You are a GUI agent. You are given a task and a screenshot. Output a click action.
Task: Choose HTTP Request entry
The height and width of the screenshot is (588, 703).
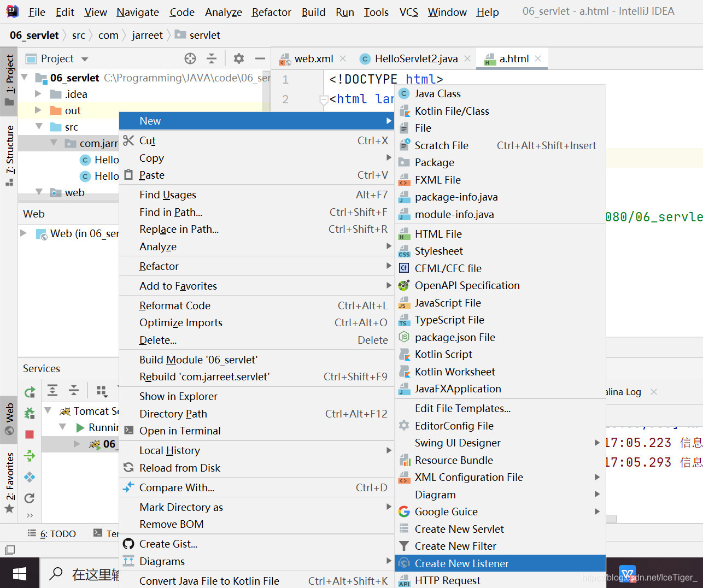pyautogui.click(x=500, y=580)
